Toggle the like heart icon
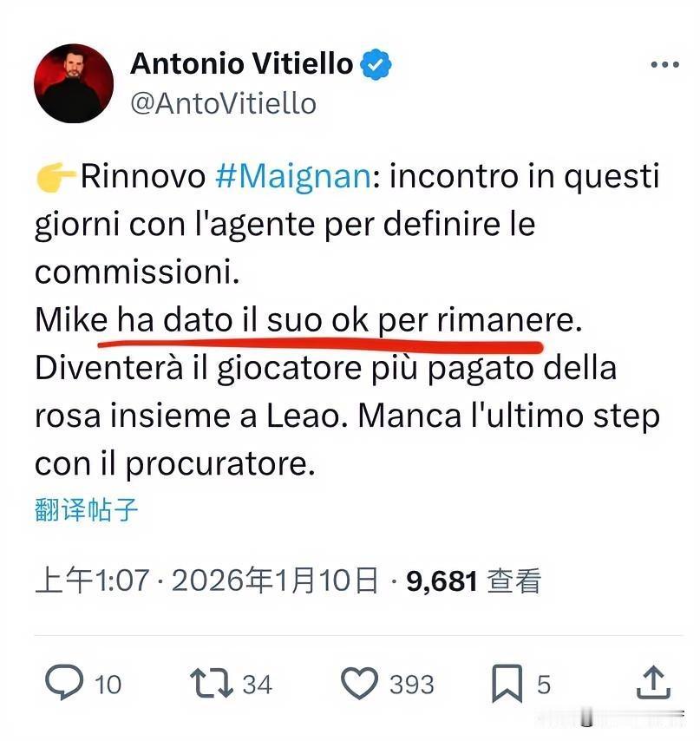700x741 pixels. 359,683
